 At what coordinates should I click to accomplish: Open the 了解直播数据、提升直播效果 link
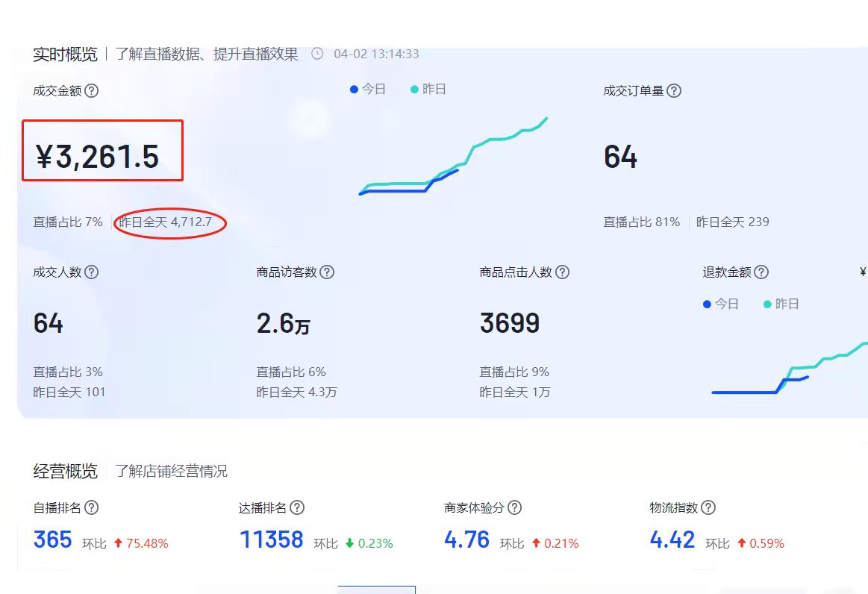205,53
